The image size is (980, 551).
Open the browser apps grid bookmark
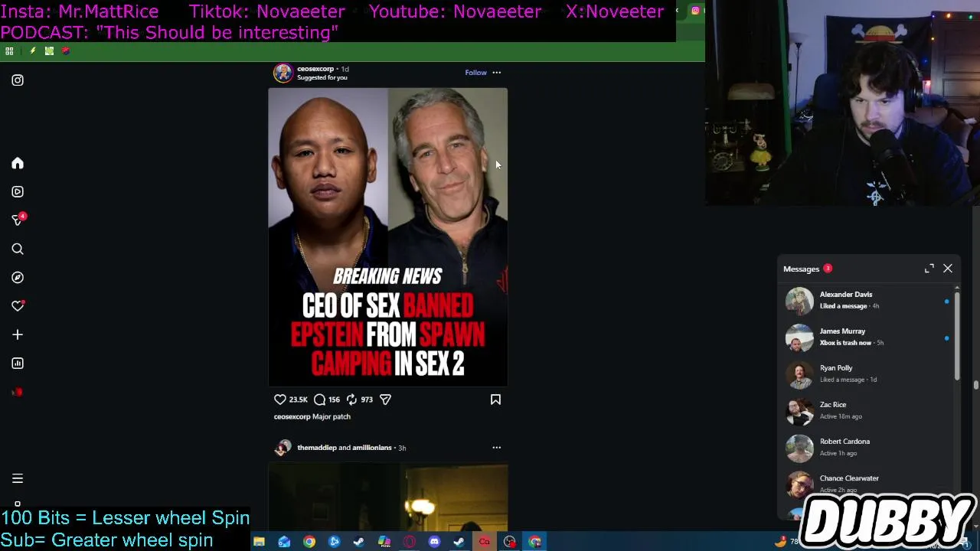click(9, 51)
